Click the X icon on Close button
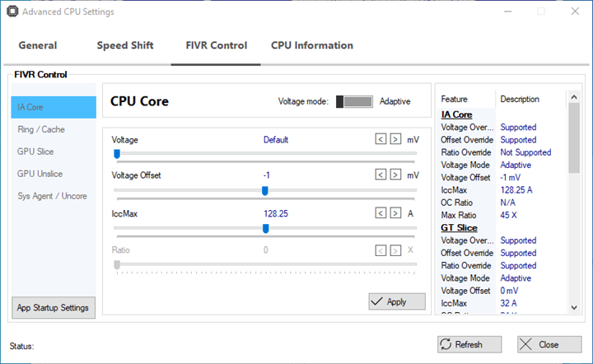 pyautogui.click(x=525, y=344)
